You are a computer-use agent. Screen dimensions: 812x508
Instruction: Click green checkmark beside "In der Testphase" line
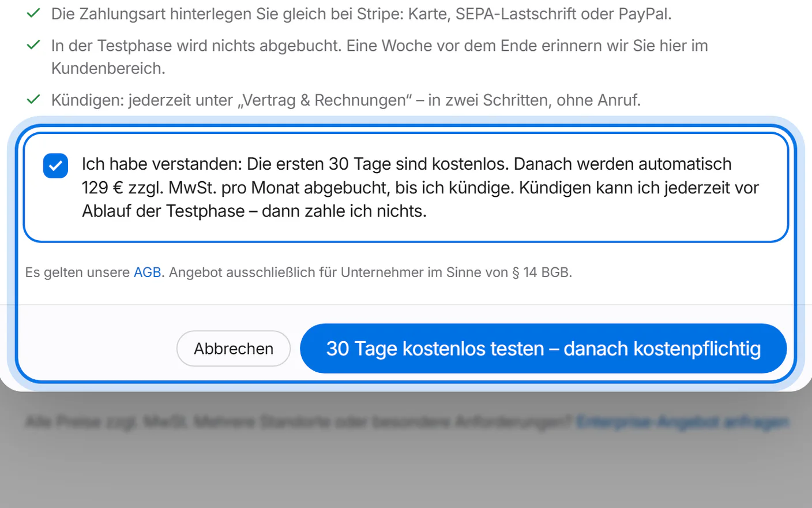(x=33, y=45)
